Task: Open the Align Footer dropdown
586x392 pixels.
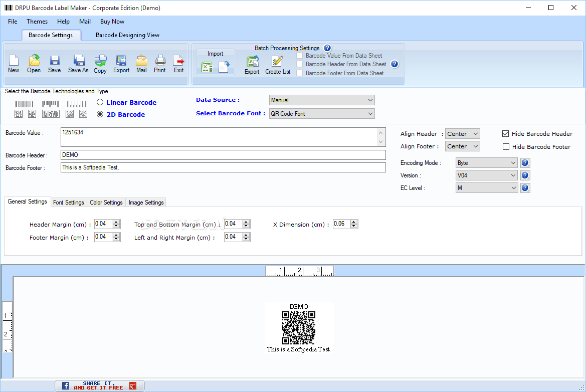Action: (462, 146)
